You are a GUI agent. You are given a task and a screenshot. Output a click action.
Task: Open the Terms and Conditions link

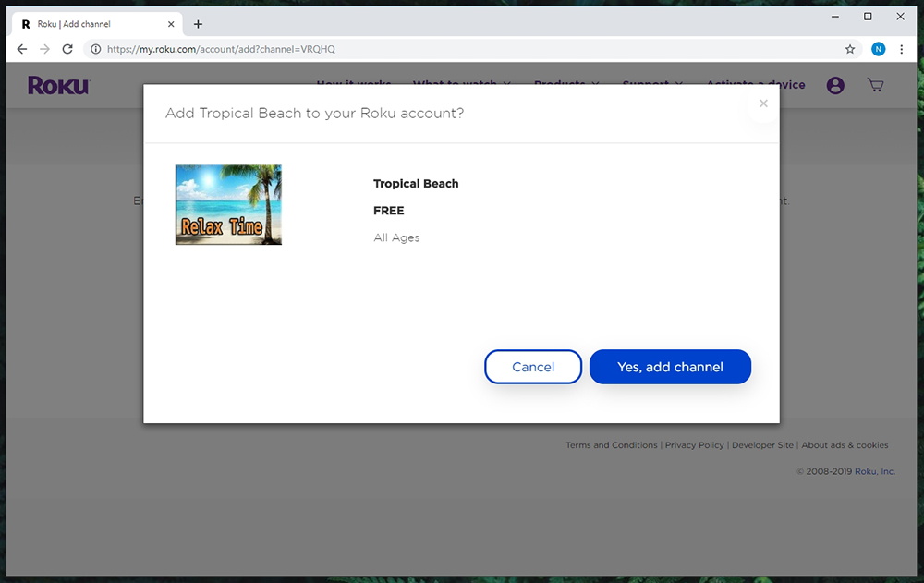(x=611, y=445)
